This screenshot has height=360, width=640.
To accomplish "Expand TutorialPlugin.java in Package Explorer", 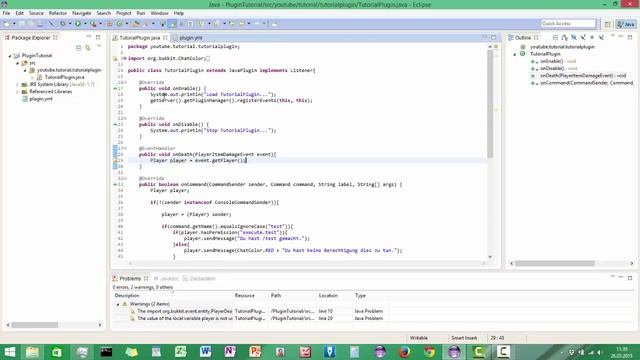I will [x=33, y=77].
